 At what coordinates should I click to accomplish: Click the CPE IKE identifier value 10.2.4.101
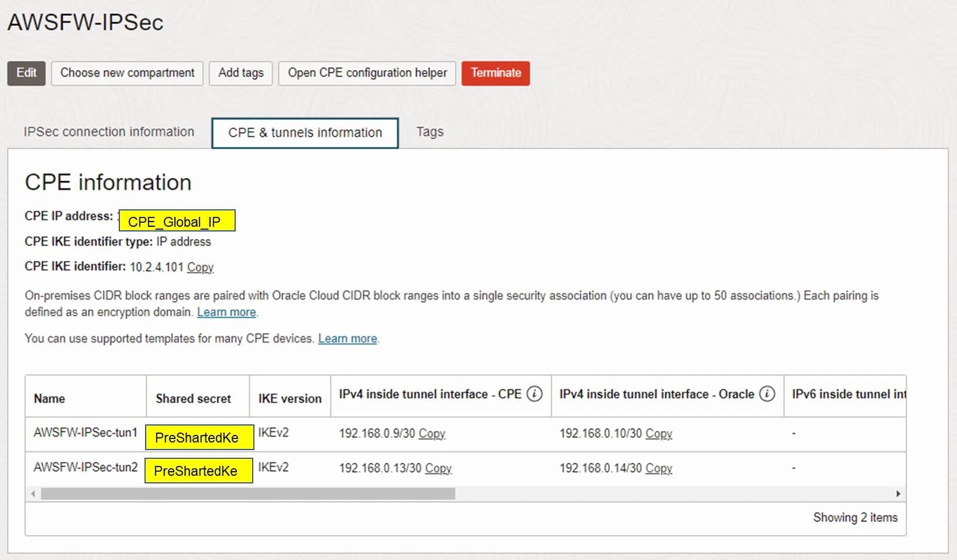click(156, 267)
